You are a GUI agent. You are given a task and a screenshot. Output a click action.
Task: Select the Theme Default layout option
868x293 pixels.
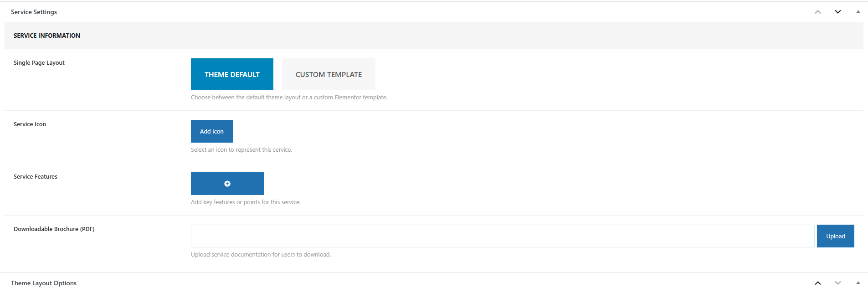click(x=232, y=74)
